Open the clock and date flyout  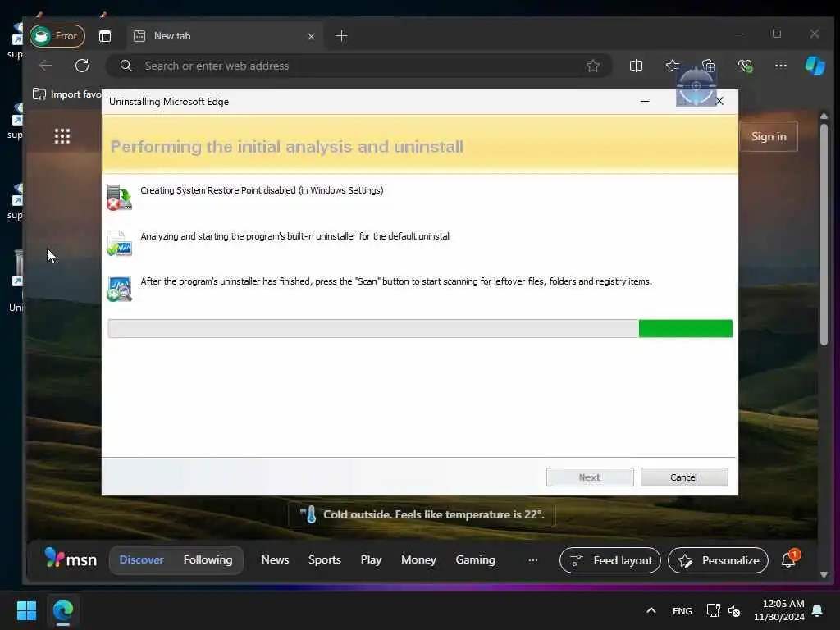click(779, 610)
